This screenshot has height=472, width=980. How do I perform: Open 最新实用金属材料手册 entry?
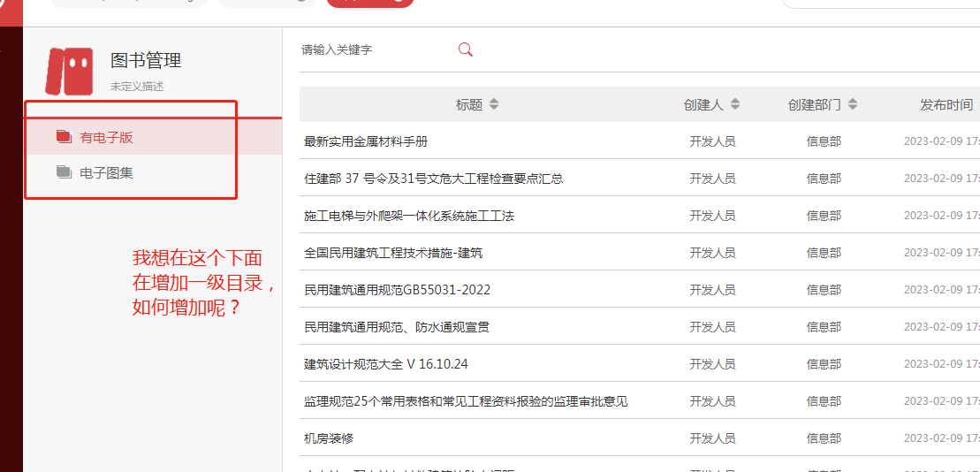pyautogui.click(x=366, y=141)
